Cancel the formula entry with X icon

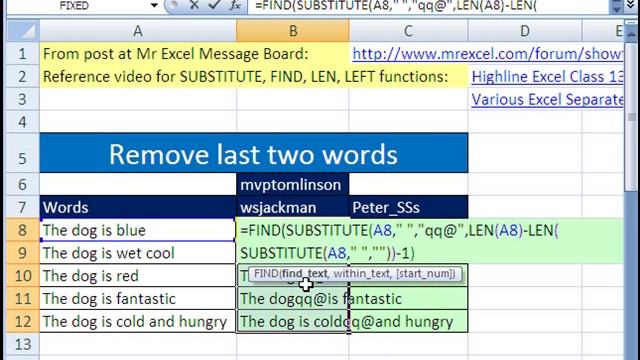194,5
